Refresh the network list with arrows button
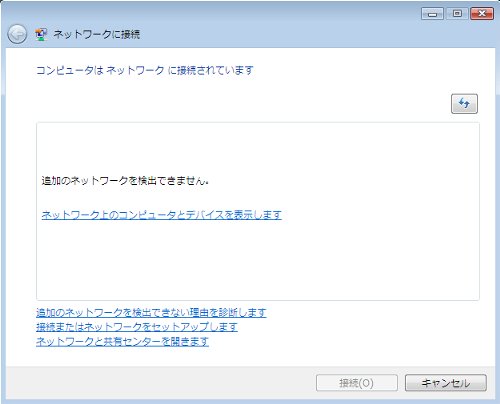This screenshot has width=500, height=404. click(464, 104)
